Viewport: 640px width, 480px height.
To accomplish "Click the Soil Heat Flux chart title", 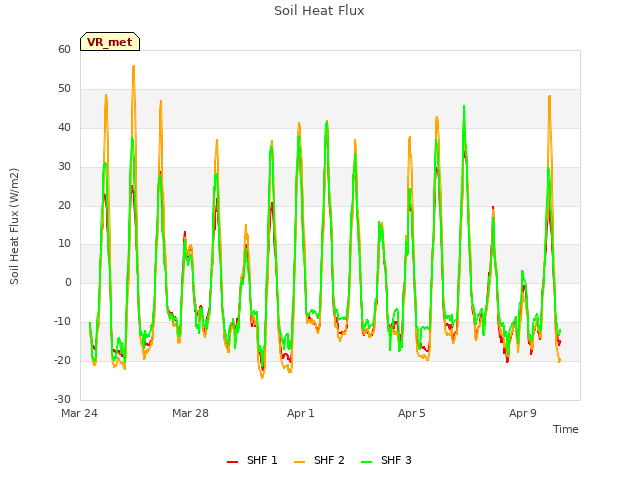I will [319, 11].
